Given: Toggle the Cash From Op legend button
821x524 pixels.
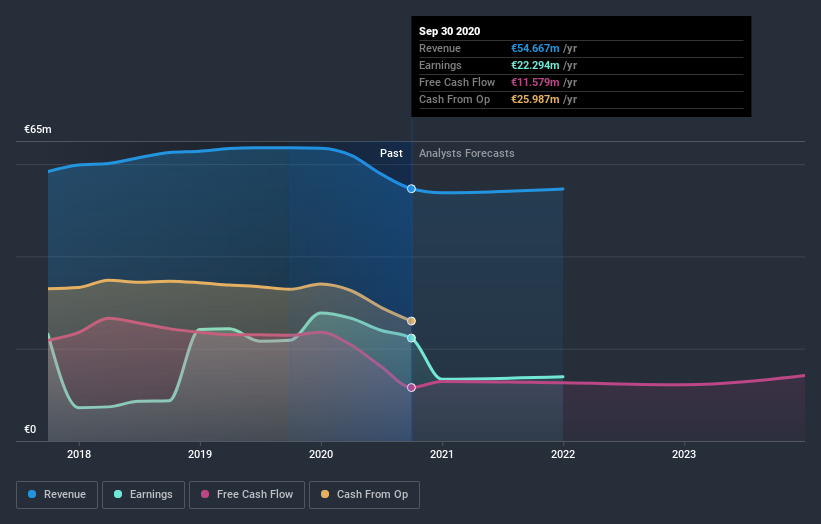Looking at the screenshot, I should pyautogui.click(x=364, y=495).
